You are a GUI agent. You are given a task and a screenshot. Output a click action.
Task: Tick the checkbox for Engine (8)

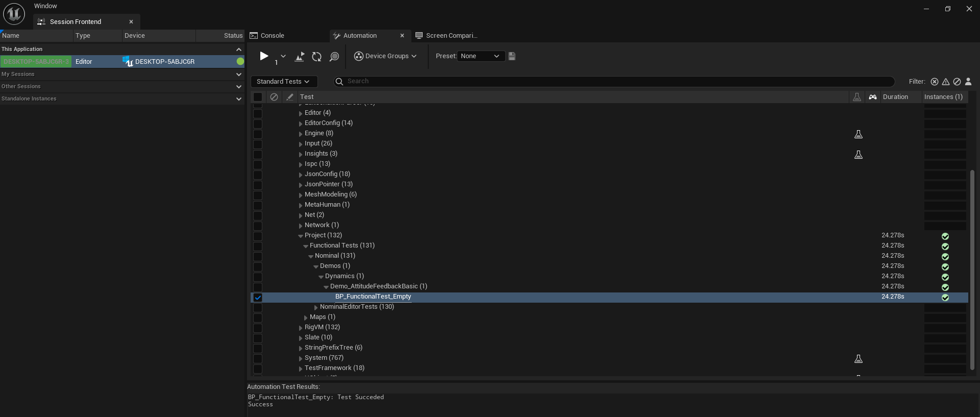(258, 134)
